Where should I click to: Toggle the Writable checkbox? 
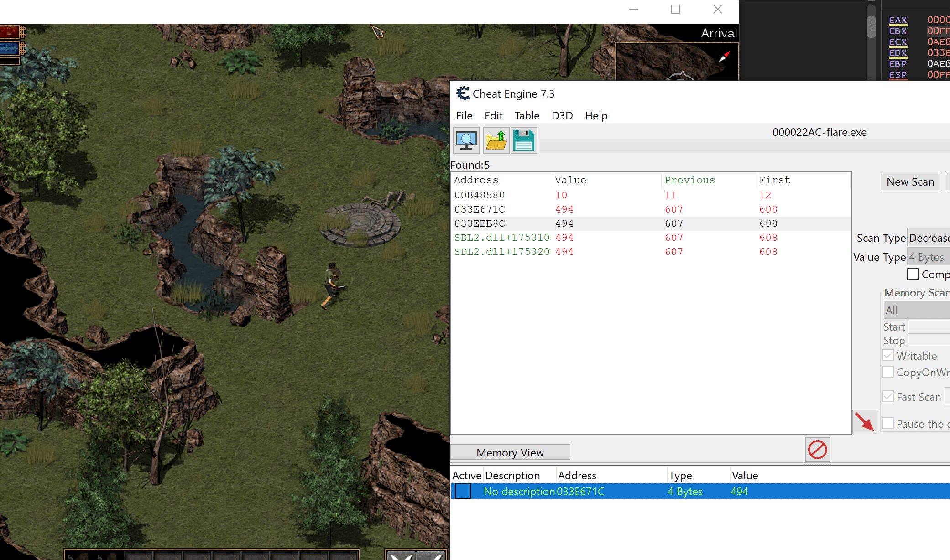888,356
